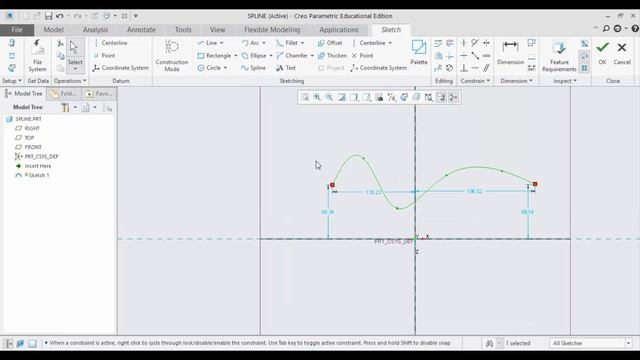Open the File menu
This screenshot has height=360, width=640.
pos(17,30)
